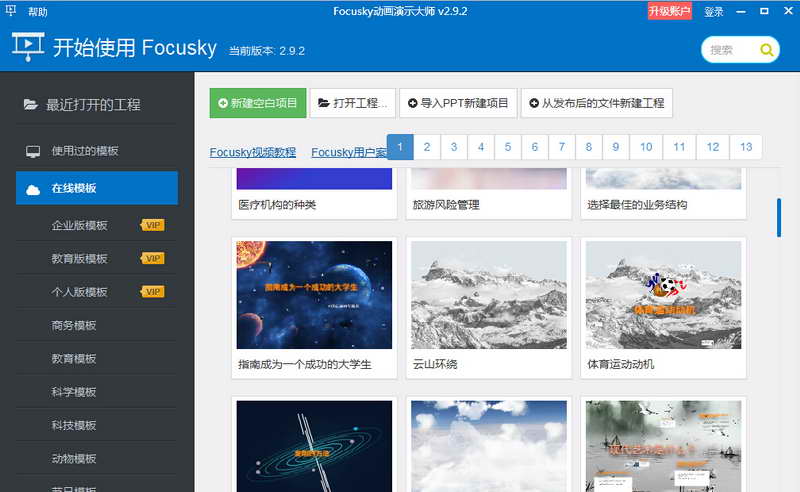Screen dimensions: 800x492
Task: Click the folder icon on 打开工程 button
Action: pos(323,103)
